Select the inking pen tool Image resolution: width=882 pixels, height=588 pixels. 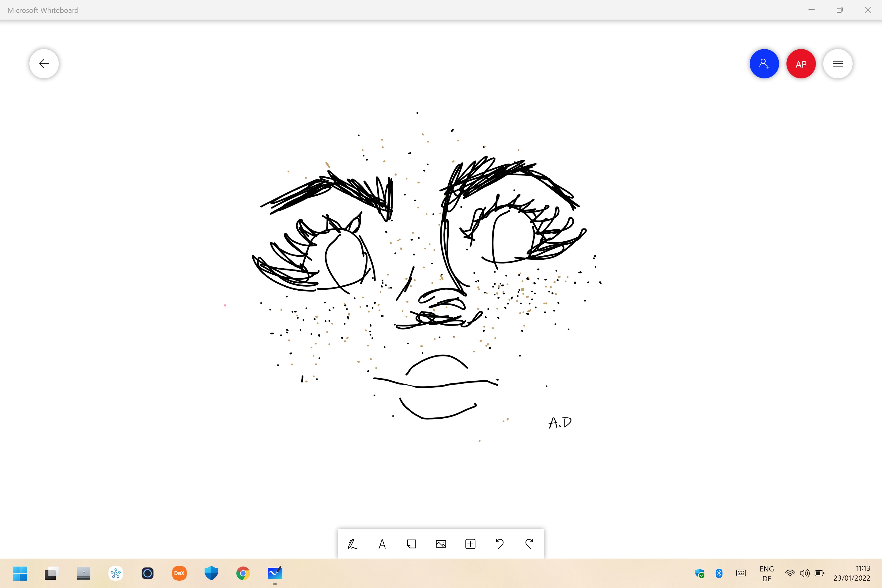[352, 544]
